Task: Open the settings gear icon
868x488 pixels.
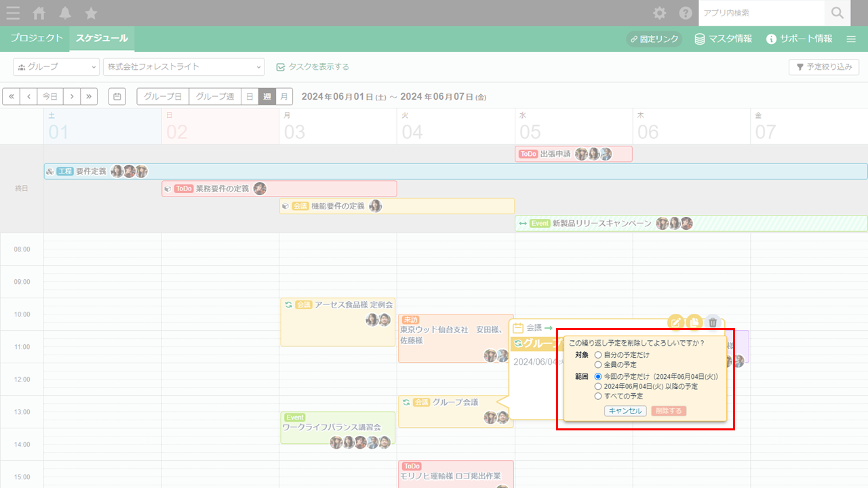Action: 659,13
